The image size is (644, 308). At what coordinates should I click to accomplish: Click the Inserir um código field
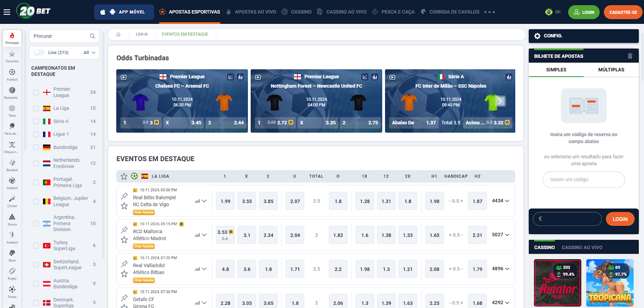(x=584, y=180)
